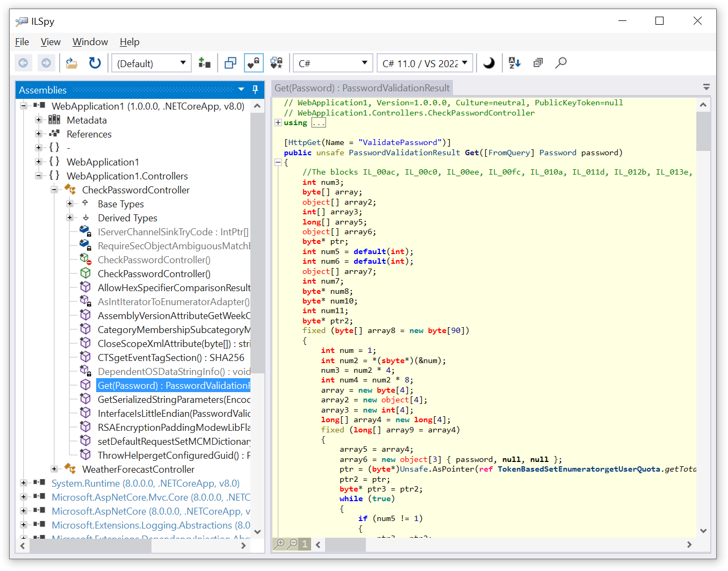The height and width of the screenshot is (571, 728).
Task: Toggle the dark theme moon icon
Action: point(488,63)
